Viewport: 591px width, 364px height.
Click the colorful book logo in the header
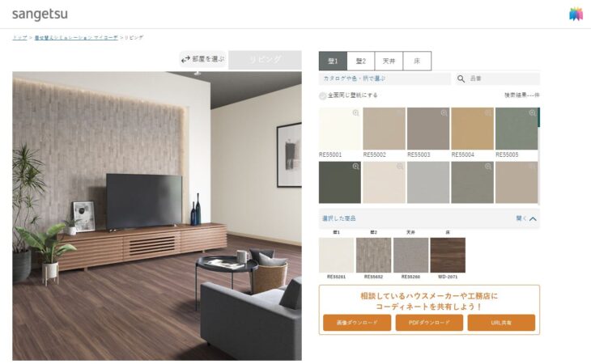coord(576,14)
